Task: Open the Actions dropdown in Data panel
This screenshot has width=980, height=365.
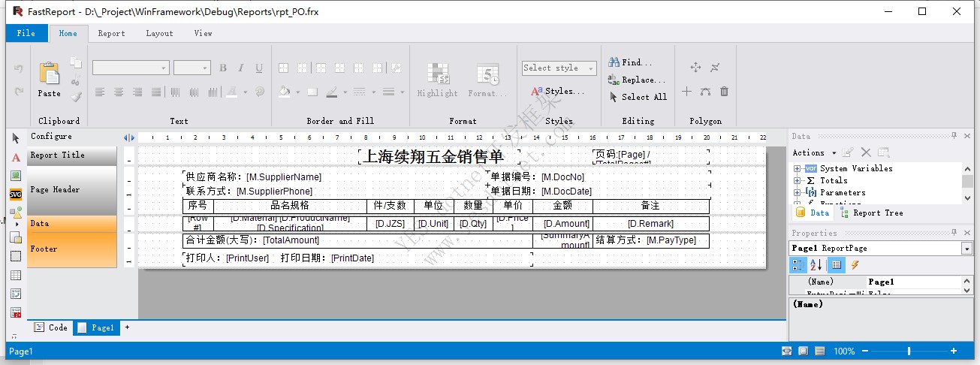Action: tap(814, 152)
